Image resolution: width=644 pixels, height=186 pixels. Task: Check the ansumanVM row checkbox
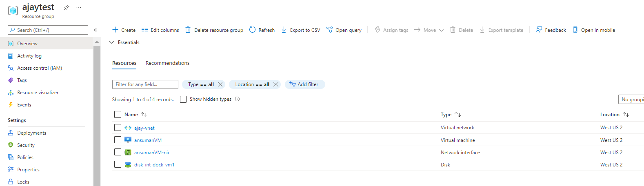[118, 140]
